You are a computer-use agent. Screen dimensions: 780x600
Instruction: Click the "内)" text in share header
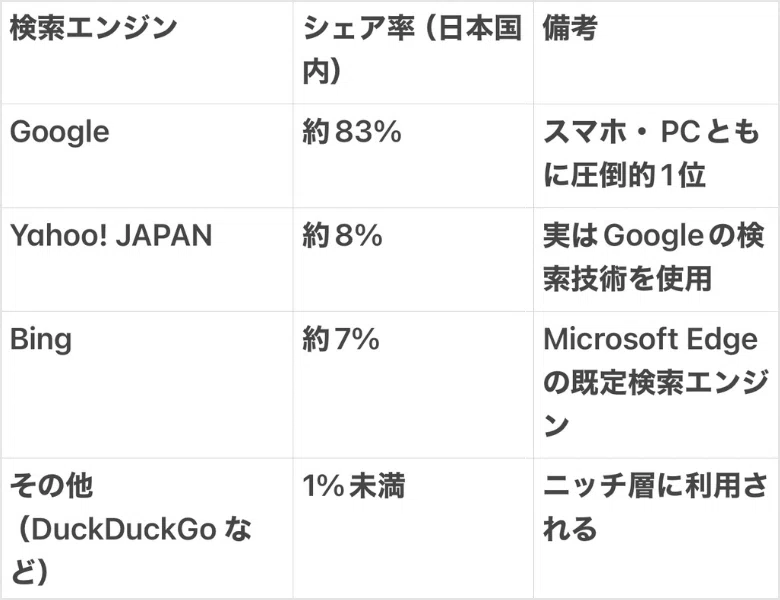(322, 72)
